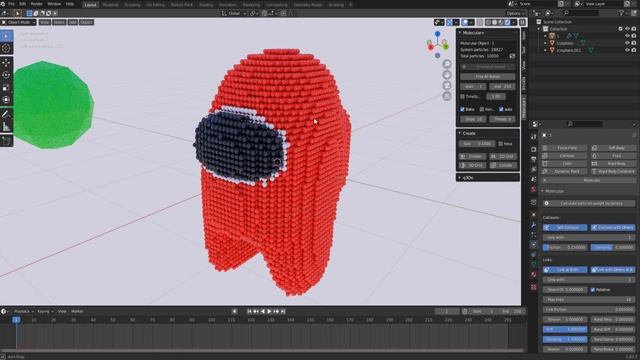Open the Object Mode dropdown

[x=19, y=22]
